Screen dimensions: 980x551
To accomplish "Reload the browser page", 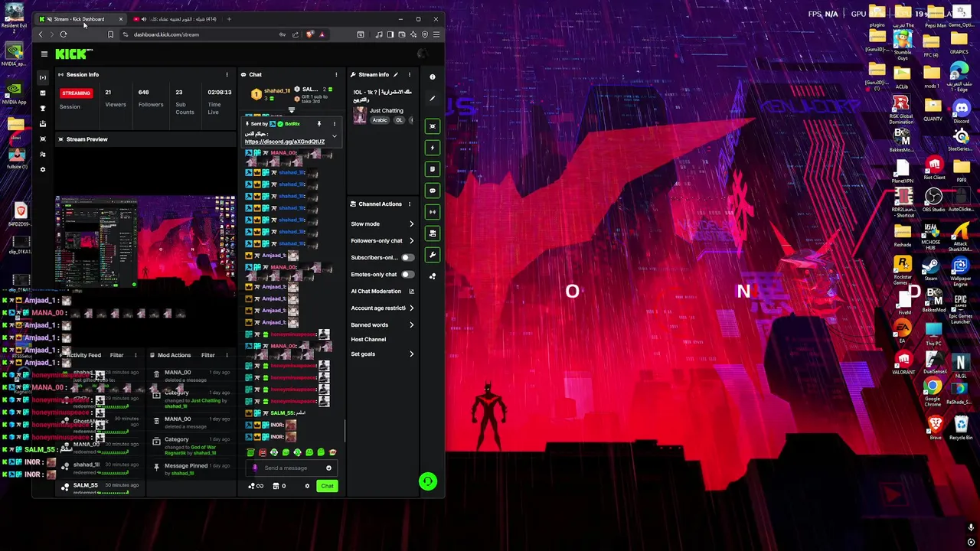I will [64, 34].
